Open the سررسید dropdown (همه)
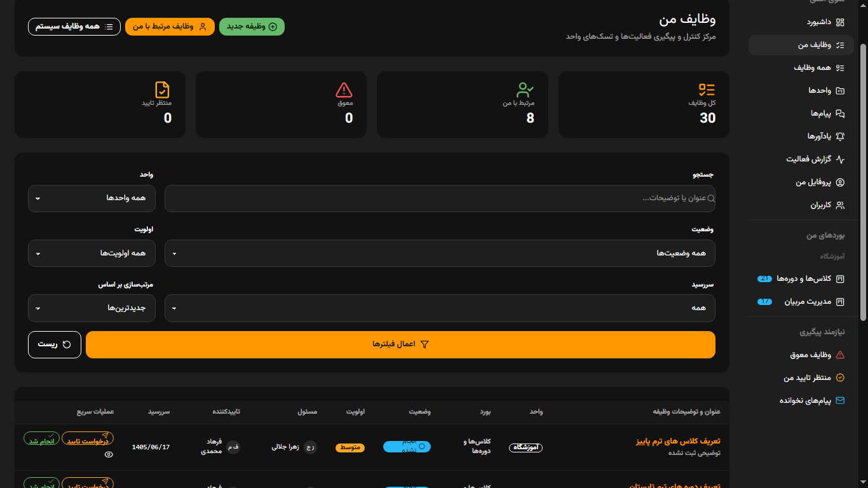This screenshot has height=488, width=868. coord(440,308)
